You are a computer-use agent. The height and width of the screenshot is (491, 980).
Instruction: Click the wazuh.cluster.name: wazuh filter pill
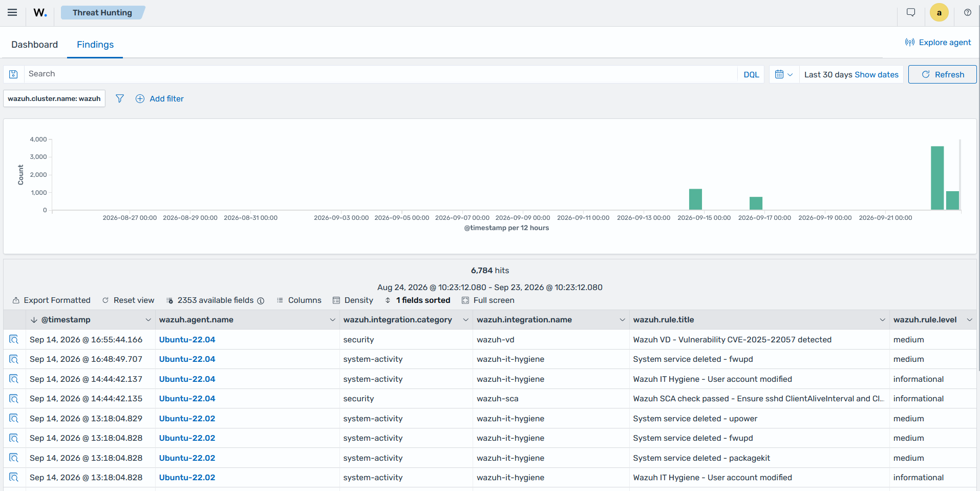[54, 98]
